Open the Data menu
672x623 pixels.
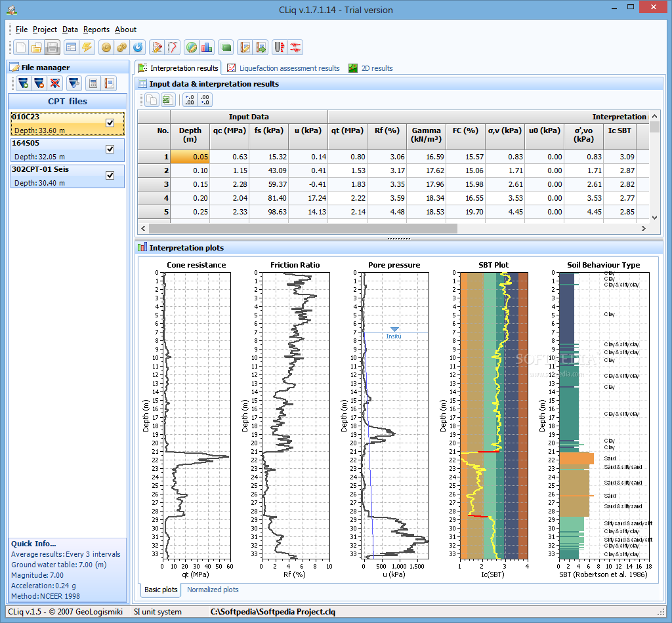pyautogui.click(x=70, y=30)
